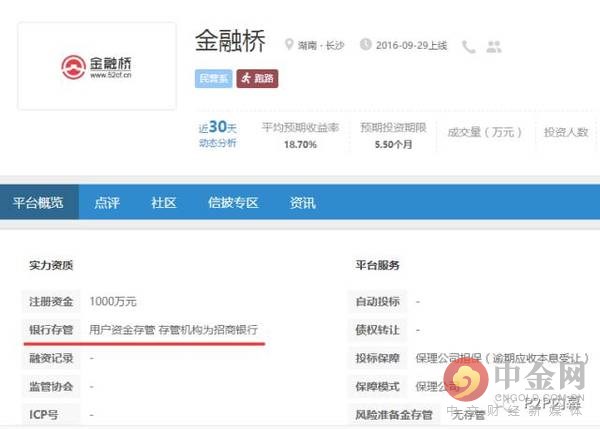Image resolution: width=600 pixels, height=429 pixels.
Task: Click the 风险准备金存管 row label
Action: click(394, 414)
